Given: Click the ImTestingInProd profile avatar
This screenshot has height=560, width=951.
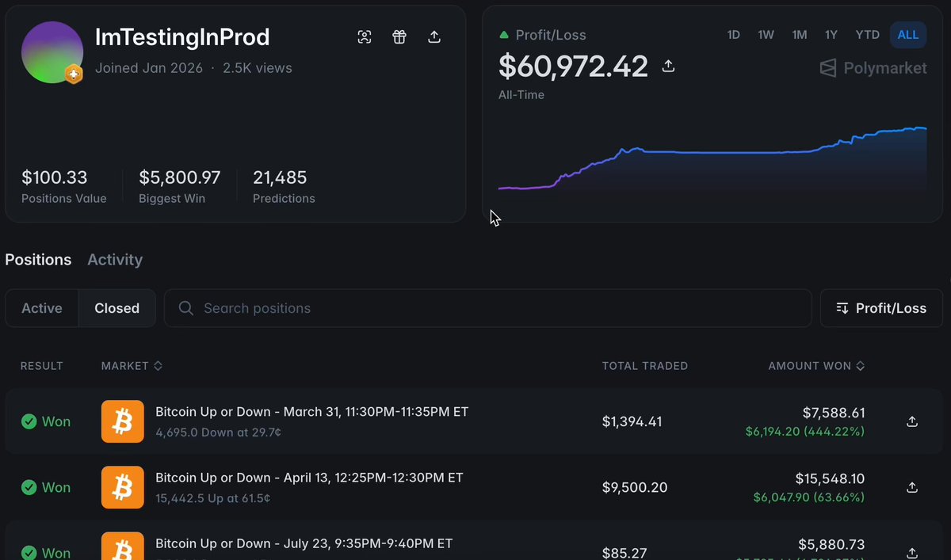Looking at the screenshot, I should [x=52, y=52].
